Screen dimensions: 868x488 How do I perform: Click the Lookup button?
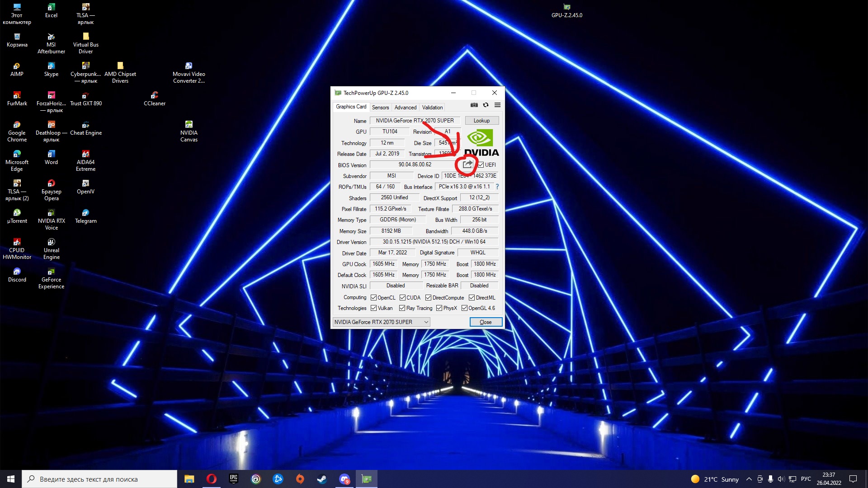click(481, 121)
